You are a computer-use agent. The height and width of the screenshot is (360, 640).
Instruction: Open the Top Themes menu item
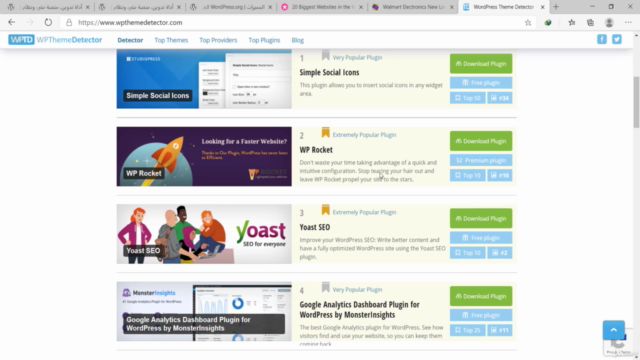pos(171,40)
